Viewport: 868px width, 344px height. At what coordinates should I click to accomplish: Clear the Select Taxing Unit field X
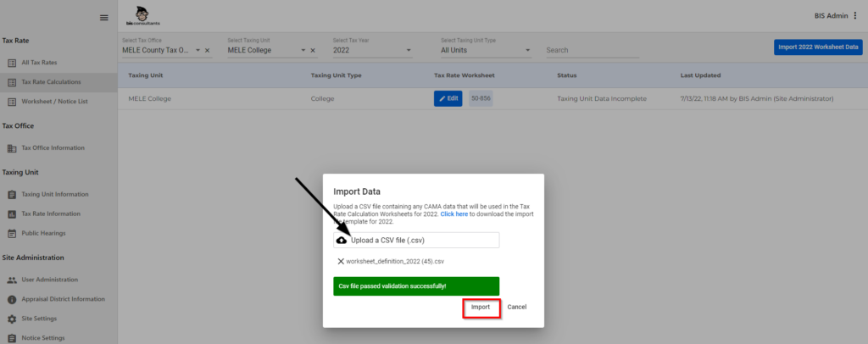(313, 51)
